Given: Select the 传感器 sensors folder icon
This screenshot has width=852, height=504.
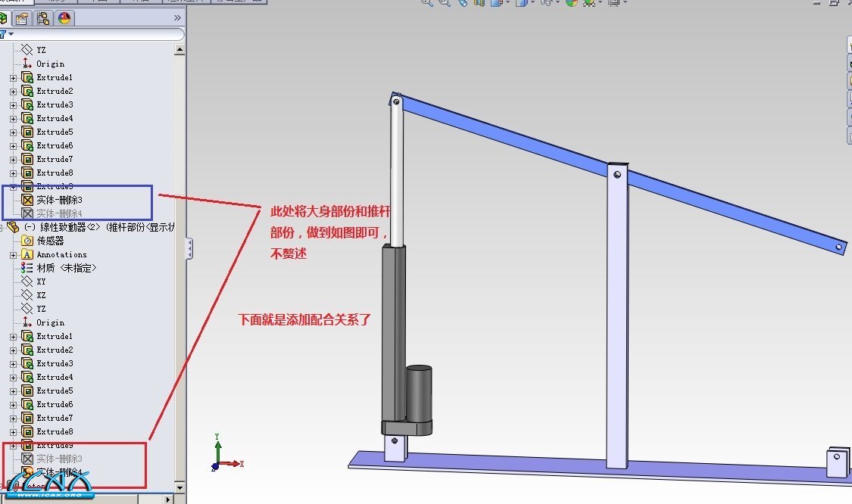Looking at the screenshot, I should click(x=27, y=241).
